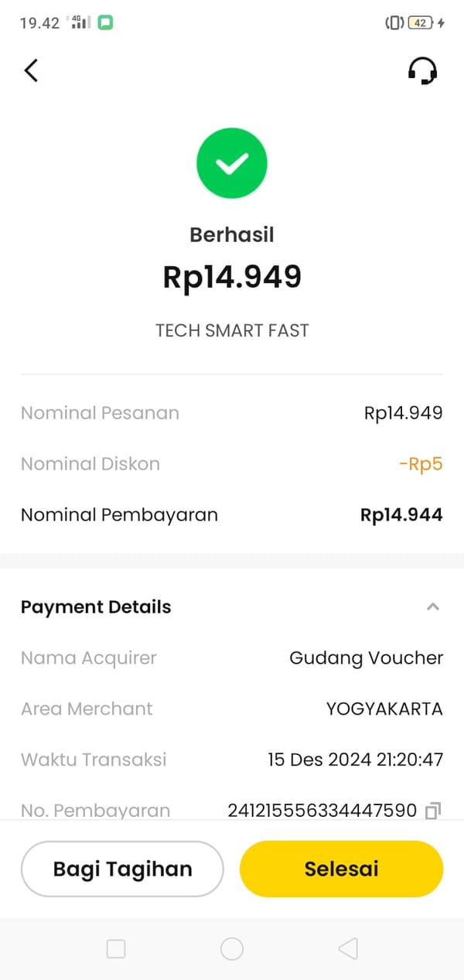
Task: Tap the green success checkmark icon
Action: pyautogui.click(x=232, y=163)
